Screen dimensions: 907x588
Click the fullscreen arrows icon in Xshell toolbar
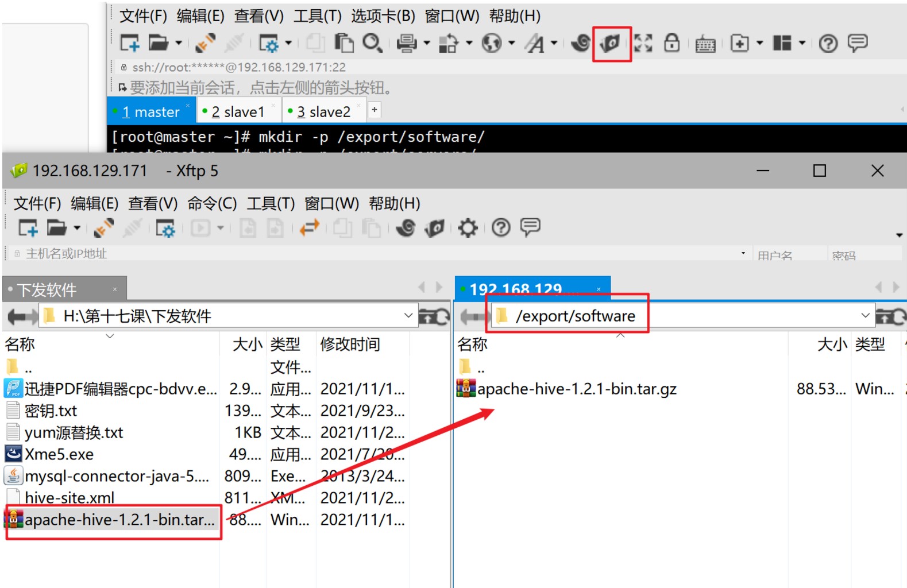(x=643, y=43)
